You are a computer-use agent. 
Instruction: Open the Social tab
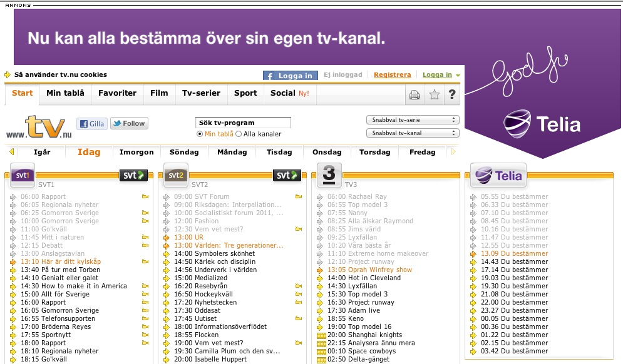(x=290, y=93)
